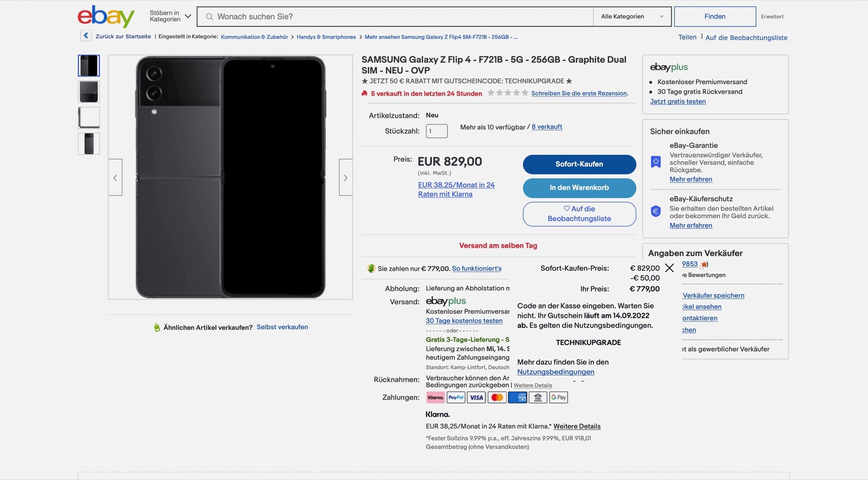
Task: Open Handys & Smartphones breadcrumb
Action: point(326,37)
